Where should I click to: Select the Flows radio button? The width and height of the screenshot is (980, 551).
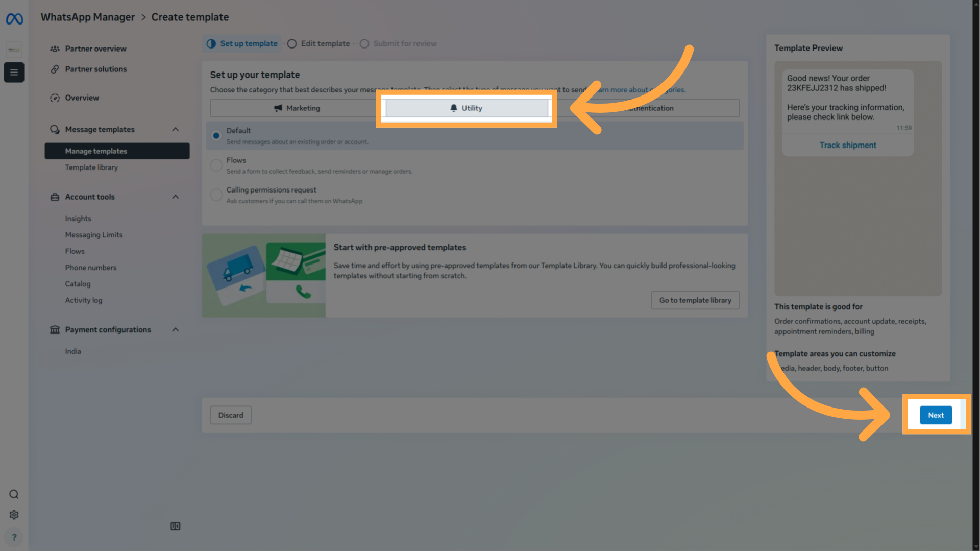click(x=216, y=165)
